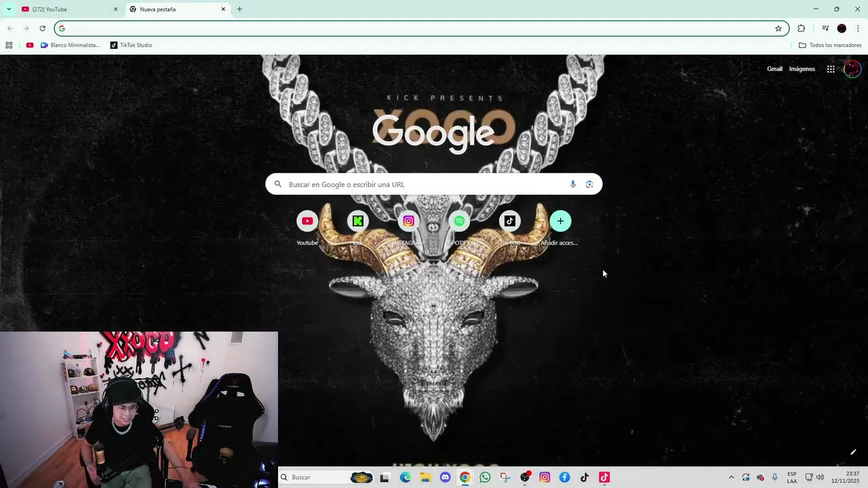Click Añadir acceso directo plus button

tap(560, 221)
